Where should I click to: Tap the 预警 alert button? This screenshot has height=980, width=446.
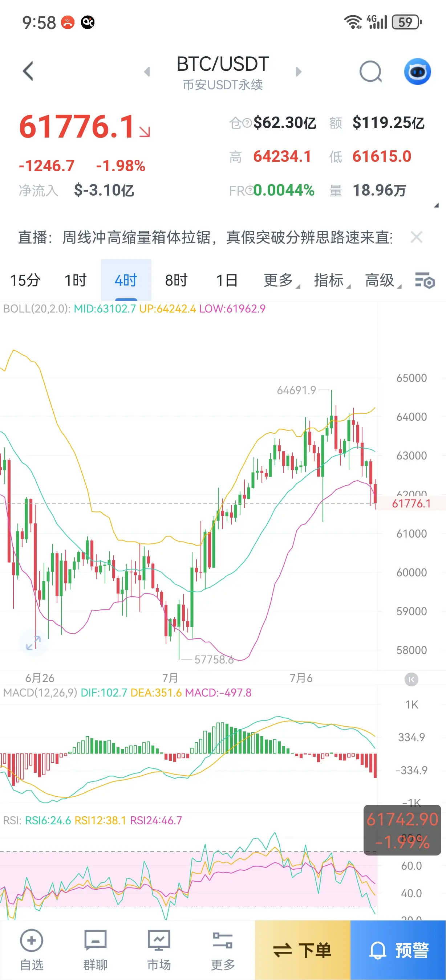[398, 950]
